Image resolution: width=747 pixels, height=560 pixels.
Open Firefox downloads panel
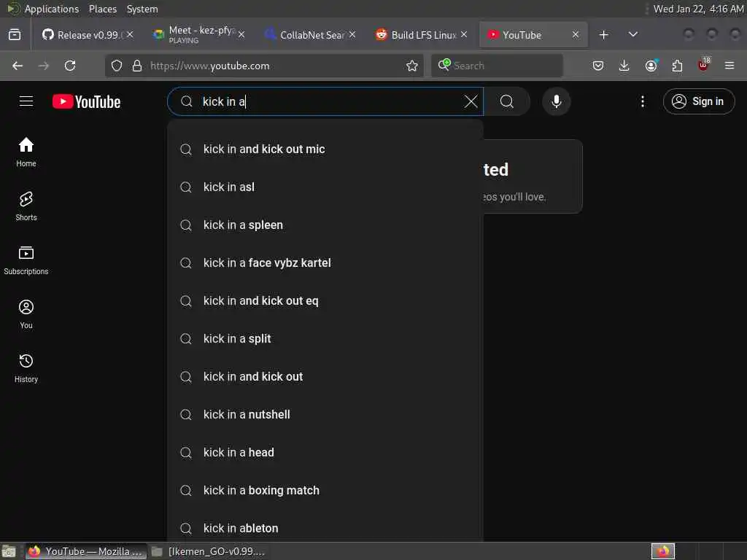pyautogui.click(x=624, y=66)
